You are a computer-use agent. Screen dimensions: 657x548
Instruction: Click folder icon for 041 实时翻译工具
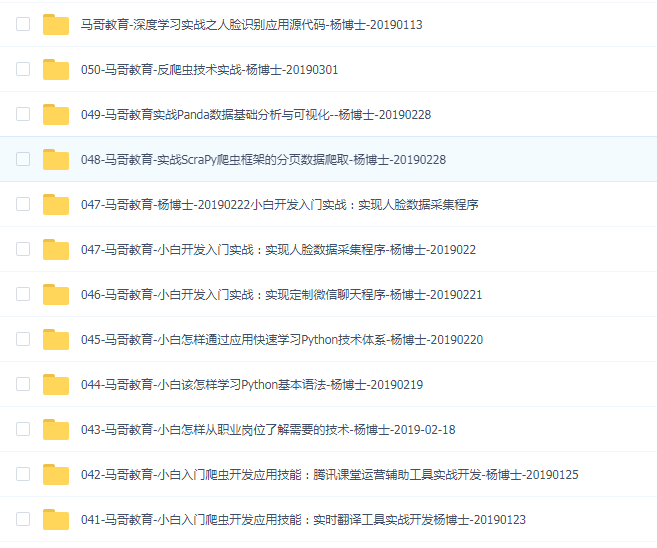(56, 519)
